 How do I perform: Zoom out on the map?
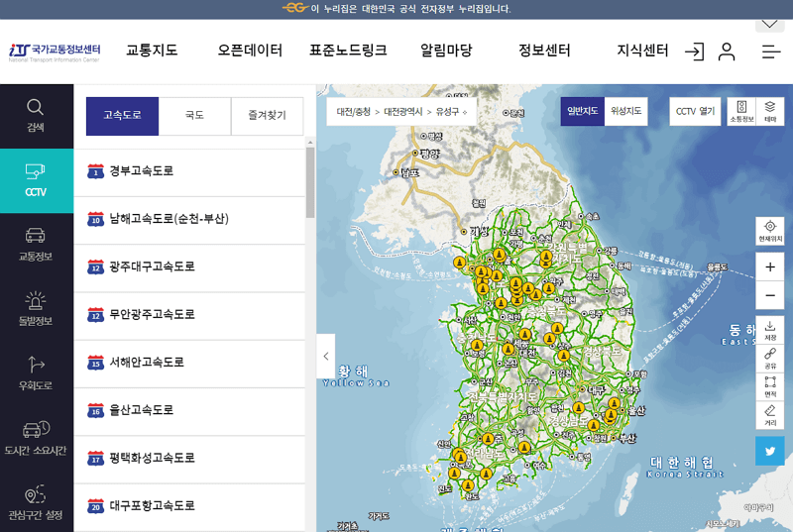[770, 295]
